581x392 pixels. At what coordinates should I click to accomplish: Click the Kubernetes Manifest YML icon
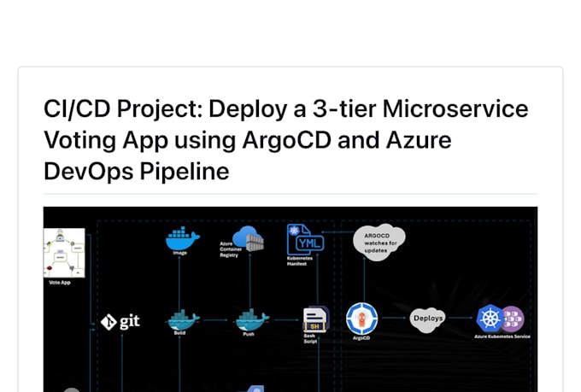[304, 239]
